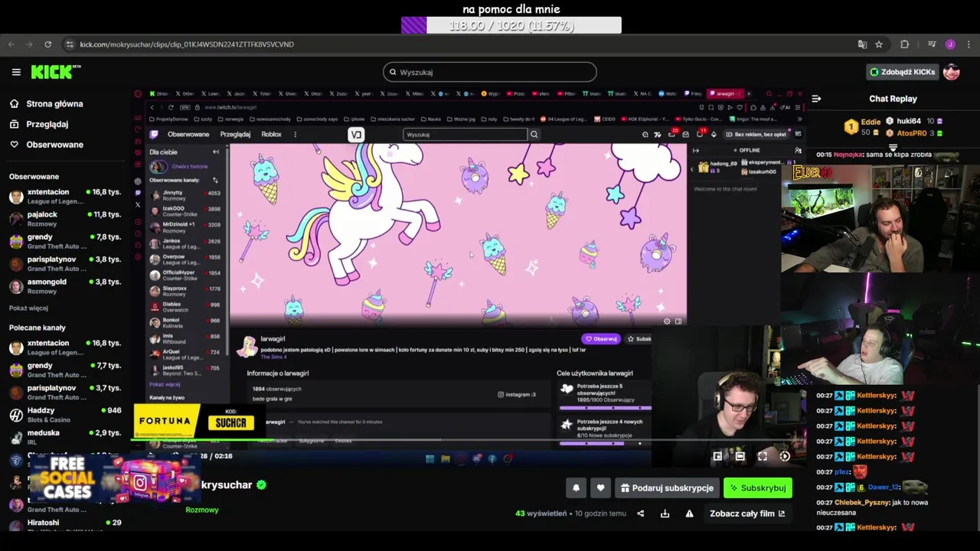Screen dimensions: 980x551
Task: Download the clip with the download icon
Action: (665, 514)
